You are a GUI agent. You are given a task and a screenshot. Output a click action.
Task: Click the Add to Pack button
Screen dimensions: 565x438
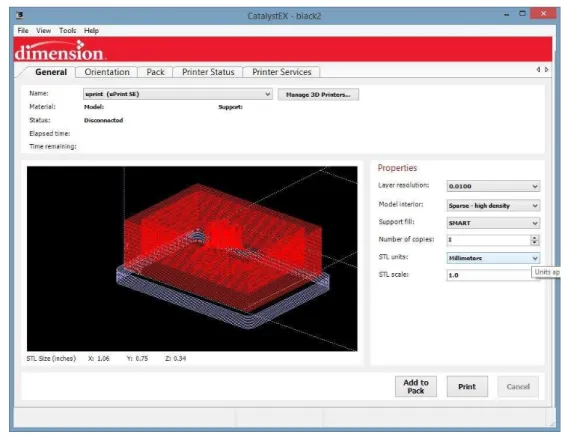416,386
